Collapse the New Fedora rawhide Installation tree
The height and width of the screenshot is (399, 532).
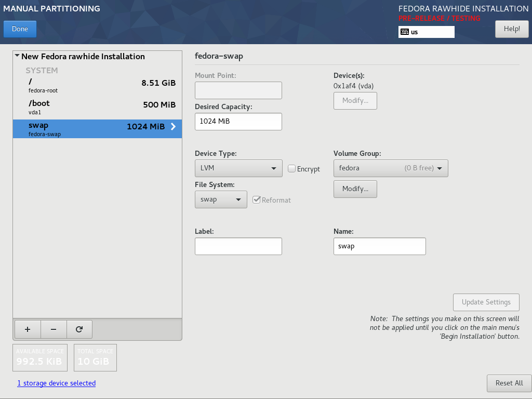[17, 56]
